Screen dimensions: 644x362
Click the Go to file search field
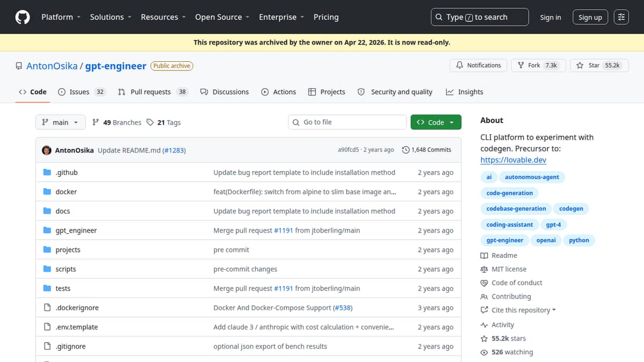coord(347,122)
